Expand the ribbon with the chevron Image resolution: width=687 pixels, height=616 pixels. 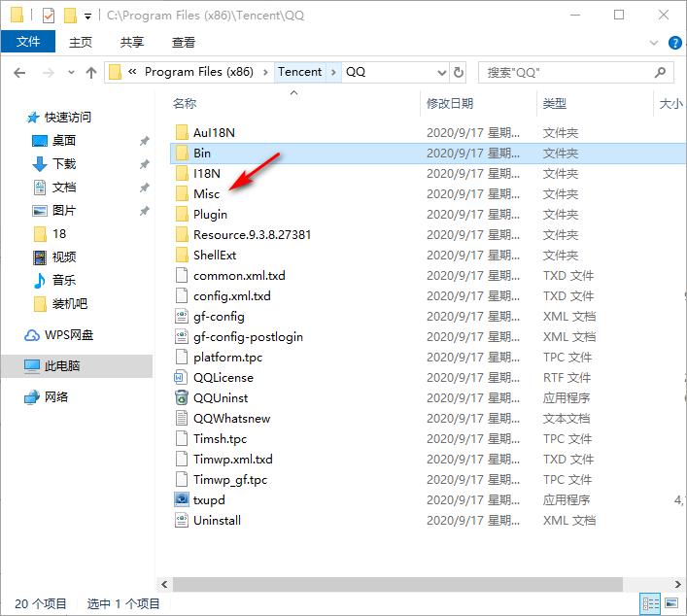[x=654, y=43]
